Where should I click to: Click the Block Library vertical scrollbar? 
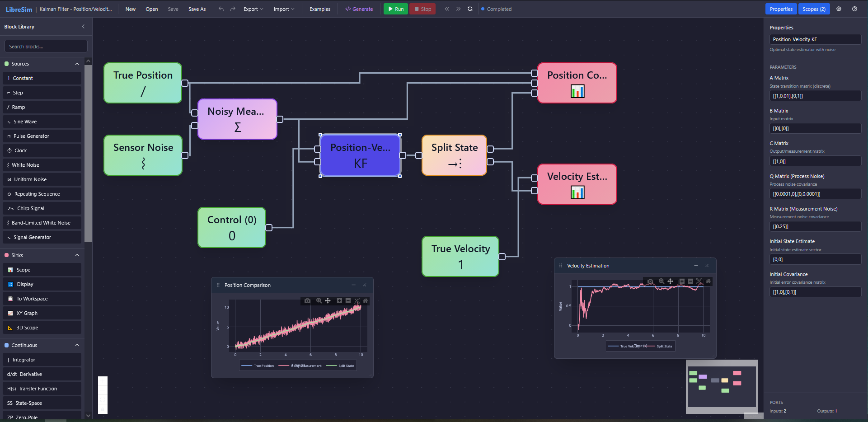coord(89,154)
